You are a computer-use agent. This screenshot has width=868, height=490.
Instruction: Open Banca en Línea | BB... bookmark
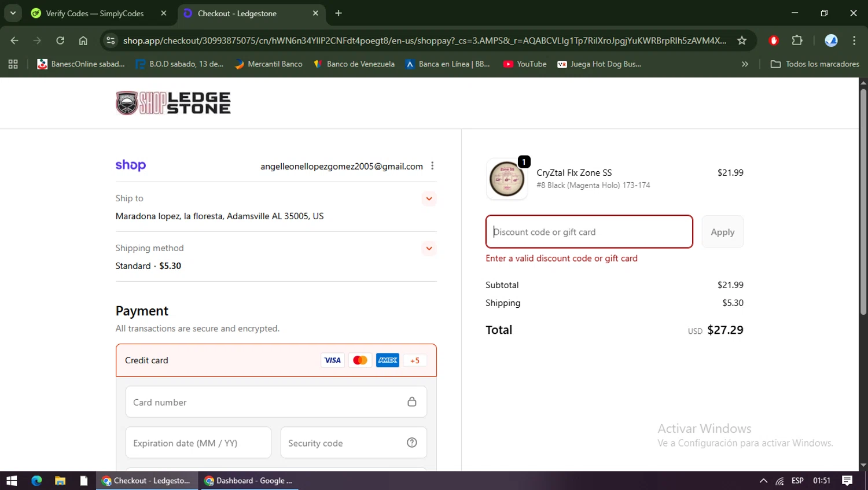[447, 64]
